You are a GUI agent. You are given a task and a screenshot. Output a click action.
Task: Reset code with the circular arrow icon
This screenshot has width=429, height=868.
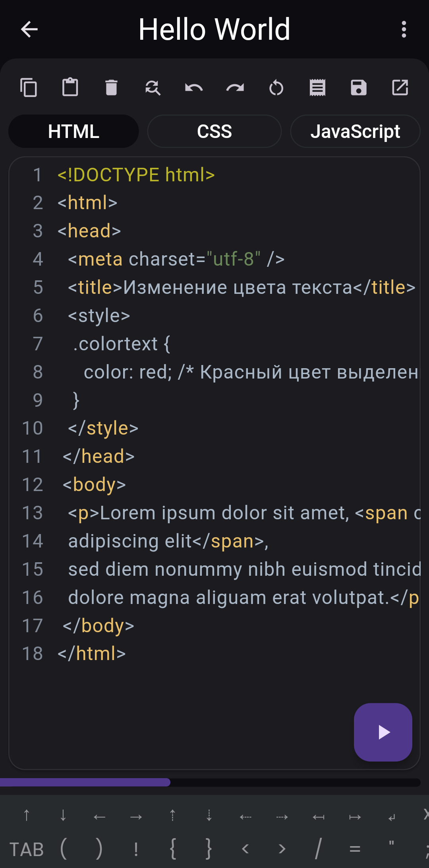point(276,87)
